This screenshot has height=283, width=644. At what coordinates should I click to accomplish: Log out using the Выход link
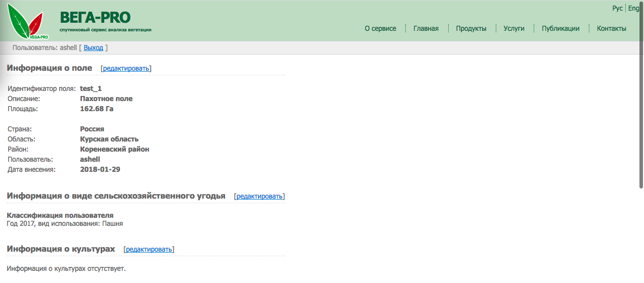[93, 48]
